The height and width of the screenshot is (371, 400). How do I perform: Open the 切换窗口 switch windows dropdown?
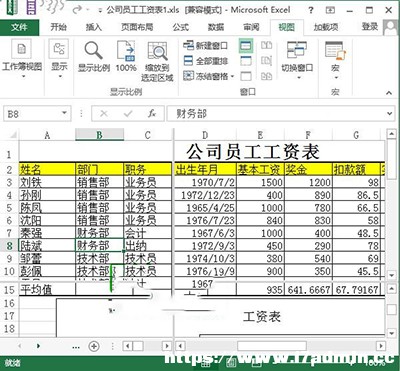pos(298,78)
